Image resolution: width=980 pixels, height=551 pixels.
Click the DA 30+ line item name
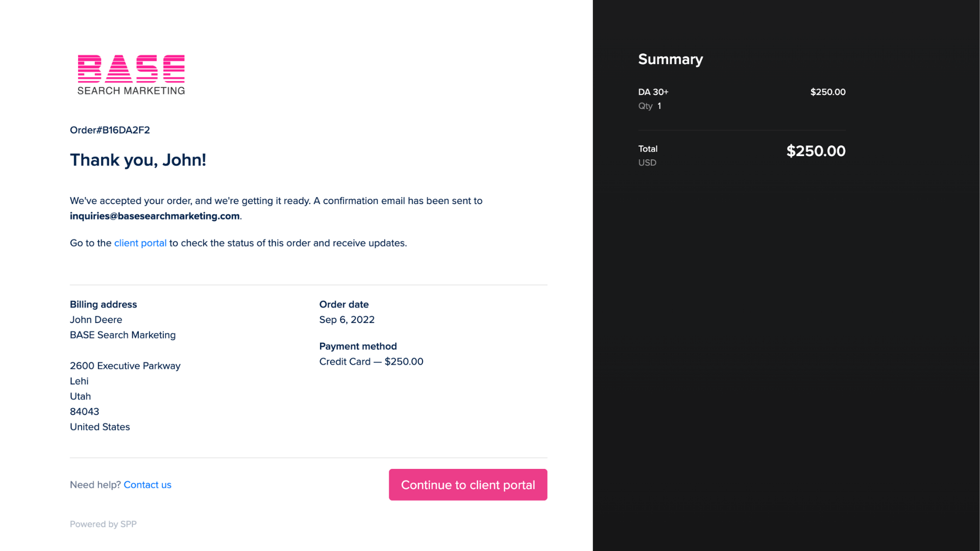[653, 92]
